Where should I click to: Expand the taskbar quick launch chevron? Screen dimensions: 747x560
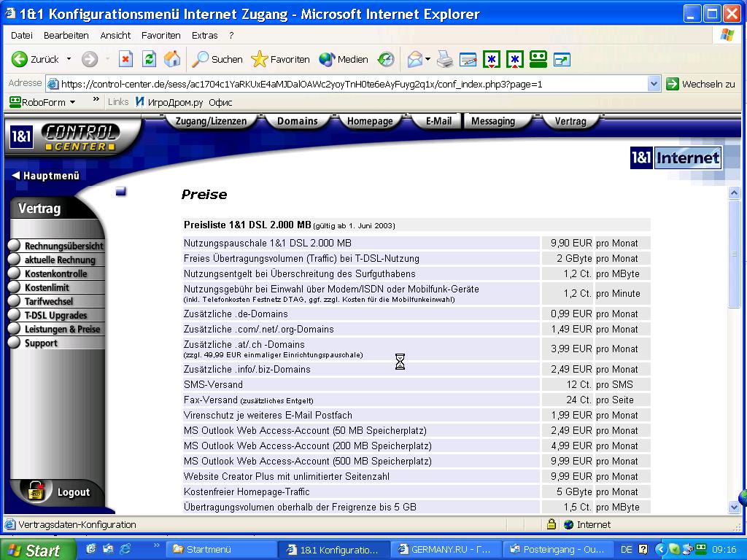coord(156,545)
